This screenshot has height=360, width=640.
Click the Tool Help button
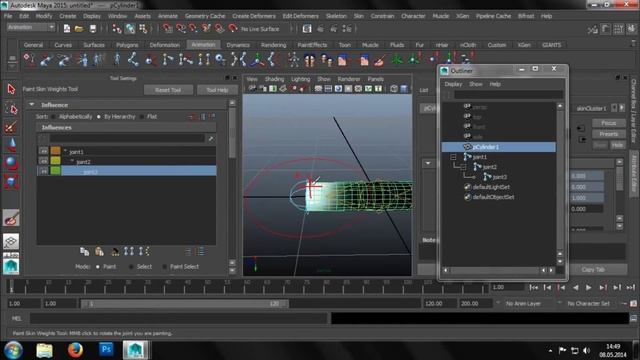[217, 90]
